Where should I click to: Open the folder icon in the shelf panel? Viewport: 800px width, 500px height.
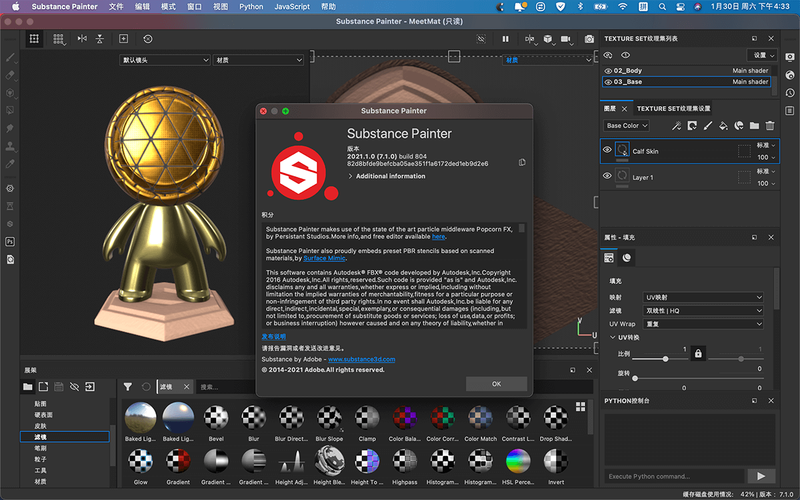coord(28,387)
